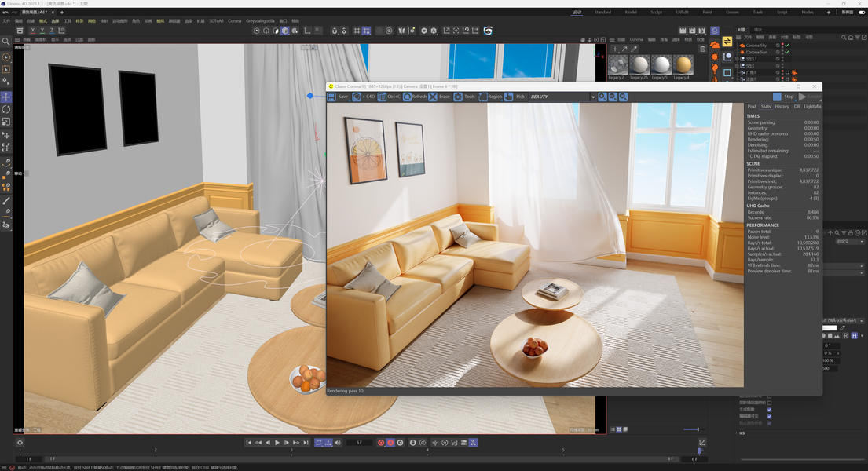Jump to the timeline start

tap(248, 443)
